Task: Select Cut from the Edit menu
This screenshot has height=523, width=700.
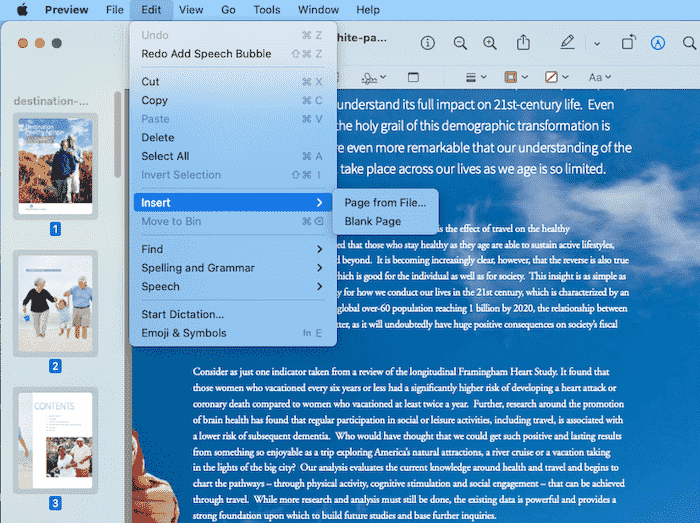Action: pyautogui.click(x=232, y=82)
